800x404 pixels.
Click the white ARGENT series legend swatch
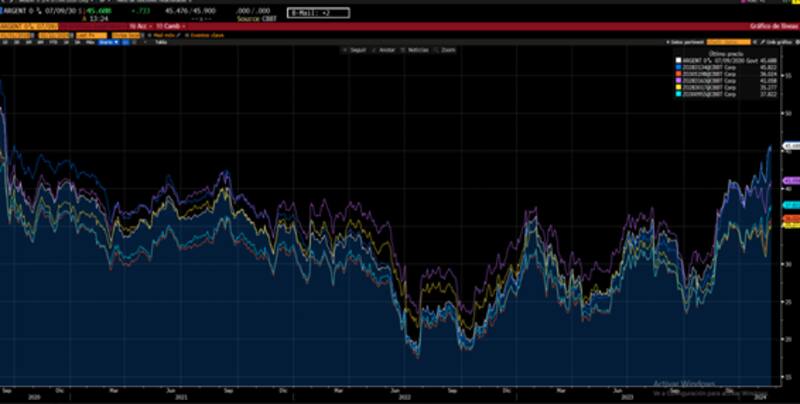tap(678, 60)
